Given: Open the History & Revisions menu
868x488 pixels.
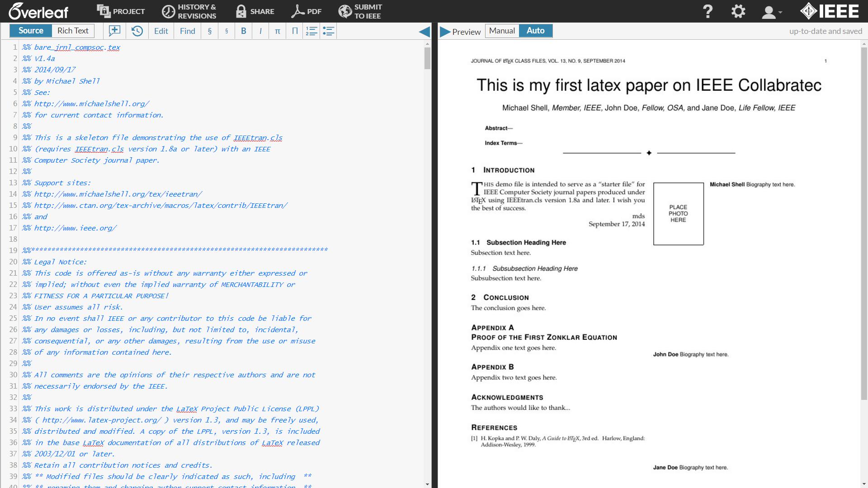Looking at the screenshot, I should click(189, 11).
